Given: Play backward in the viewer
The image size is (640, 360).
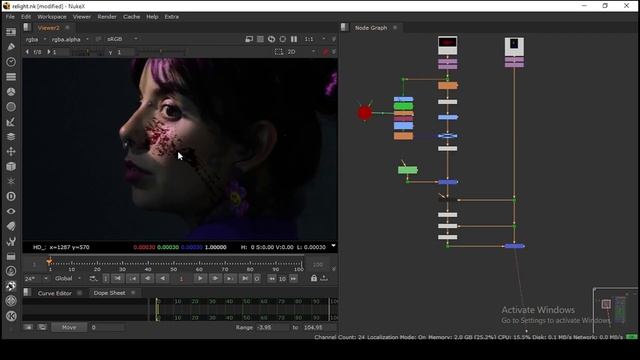Looking at the screenshot, I should tap(162, 278).
